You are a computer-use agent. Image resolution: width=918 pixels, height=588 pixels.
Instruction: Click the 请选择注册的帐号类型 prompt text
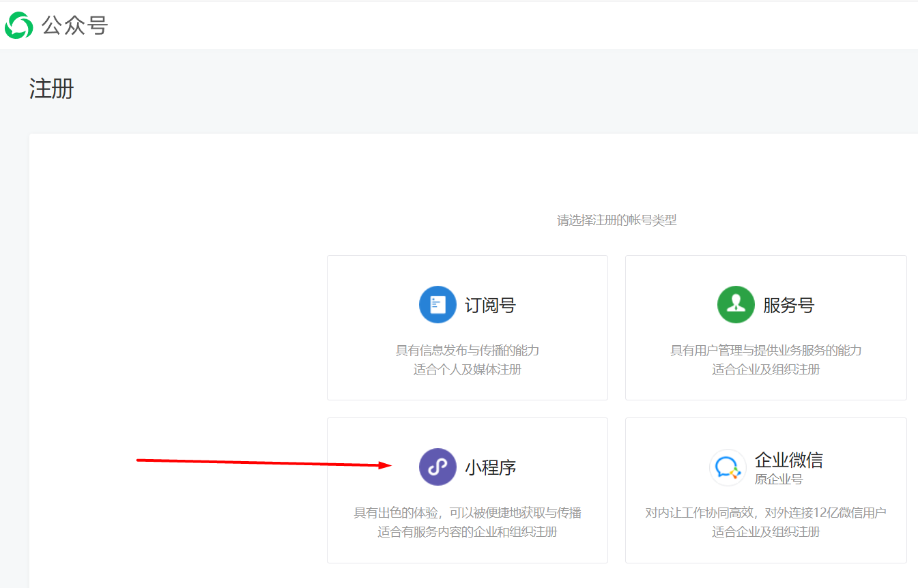617,220
